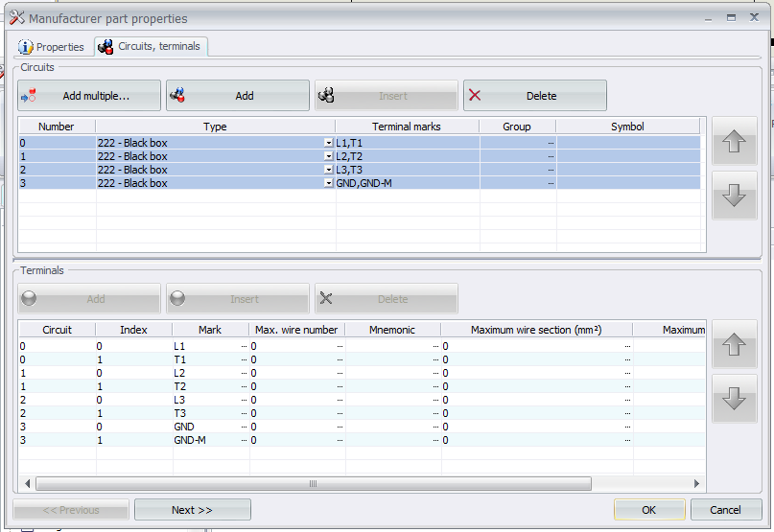Open the Type dropdown for circuit 0
Screen dimensions: 774x532
pos(328,143)
